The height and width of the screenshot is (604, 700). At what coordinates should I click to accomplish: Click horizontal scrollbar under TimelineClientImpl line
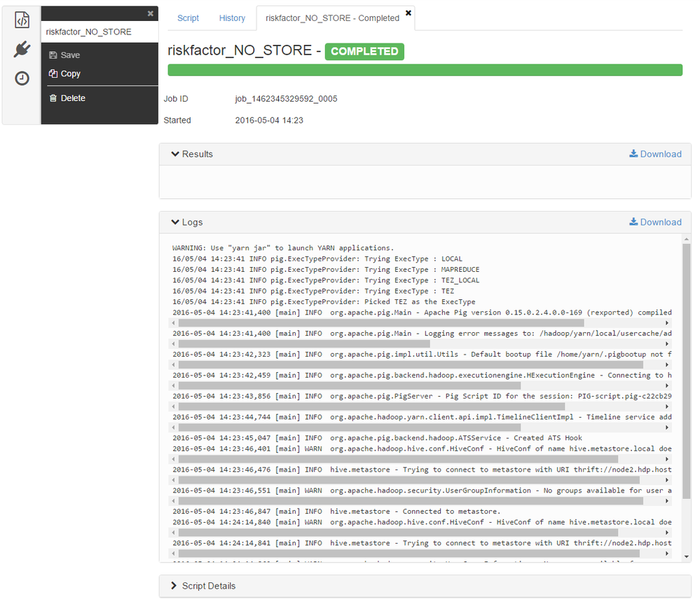(350, 427)
